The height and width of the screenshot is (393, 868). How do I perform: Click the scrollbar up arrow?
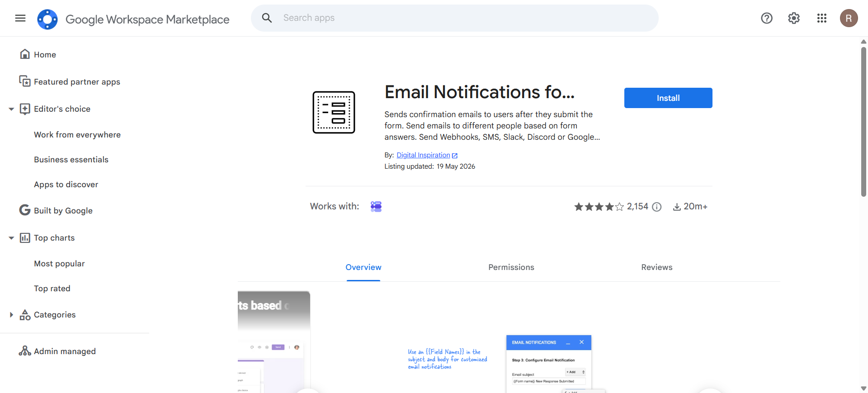click(863, 42)
